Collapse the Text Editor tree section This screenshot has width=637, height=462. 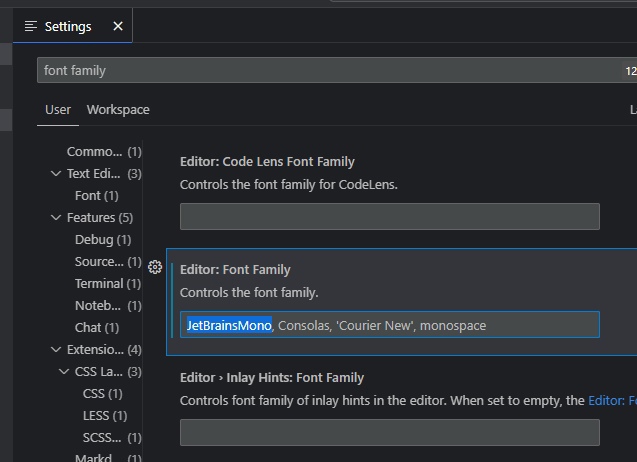56,174
